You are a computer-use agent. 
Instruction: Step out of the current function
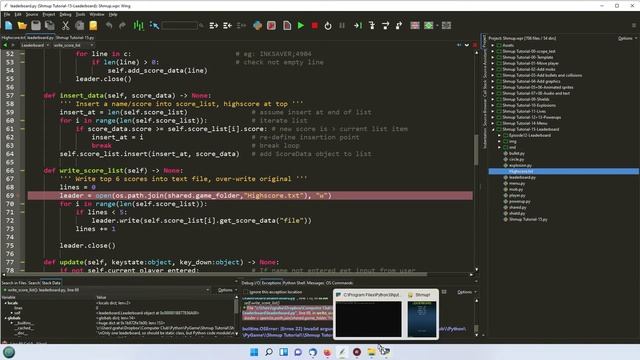click(399, 25)
